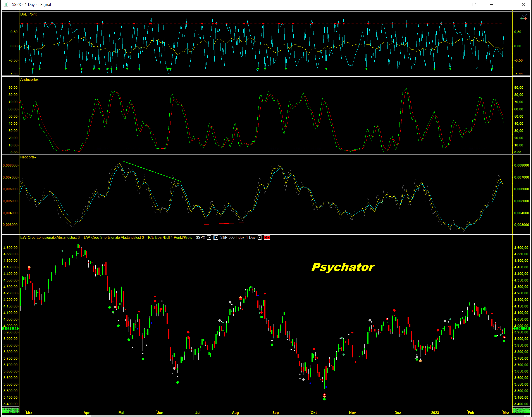Click the pop-out window icon in title bar
The height and width of the screenshot is (417, 532).
tap(474, 4)
